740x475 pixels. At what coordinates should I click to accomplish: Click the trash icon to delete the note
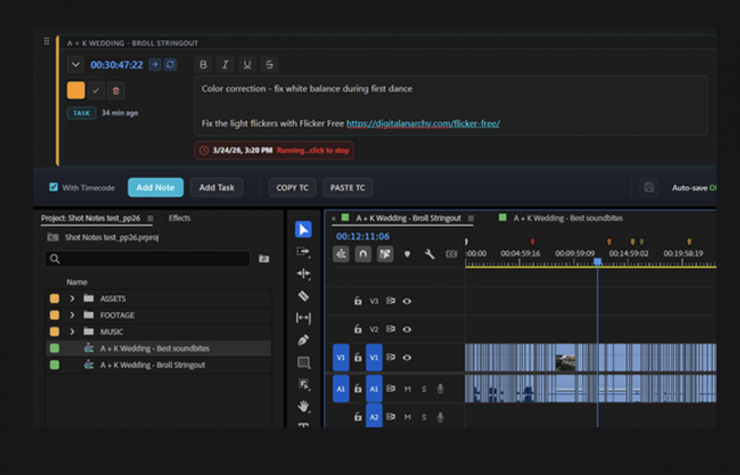click(x=116, y=90)
